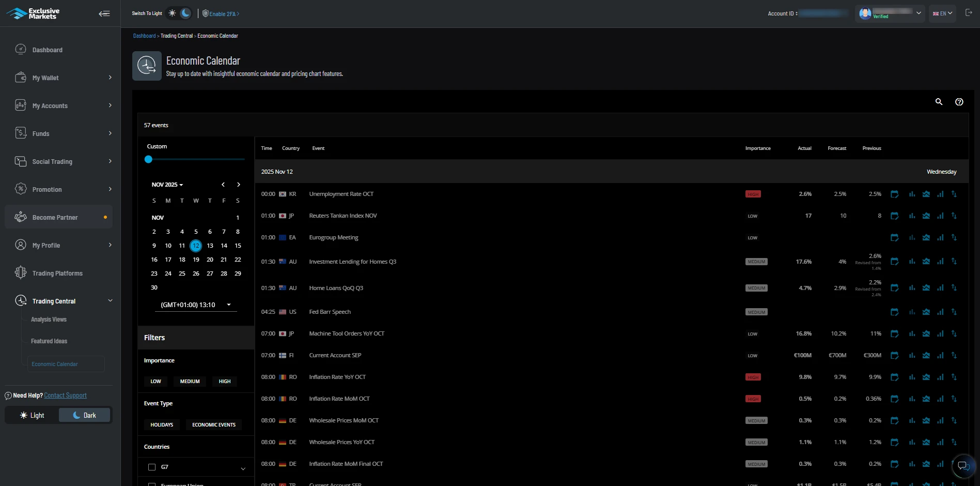Toggle the HIGH importance filter

[224, 382]
